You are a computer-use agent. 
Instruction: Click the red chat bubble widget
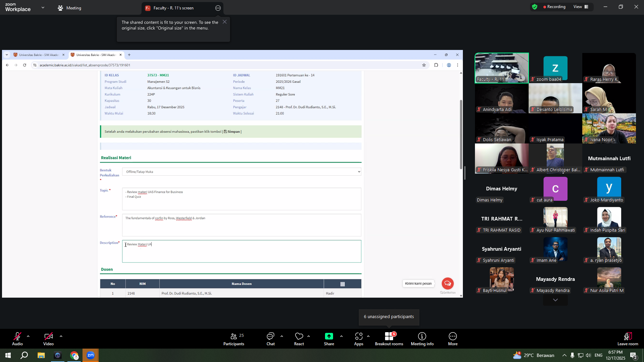[447, 283]
